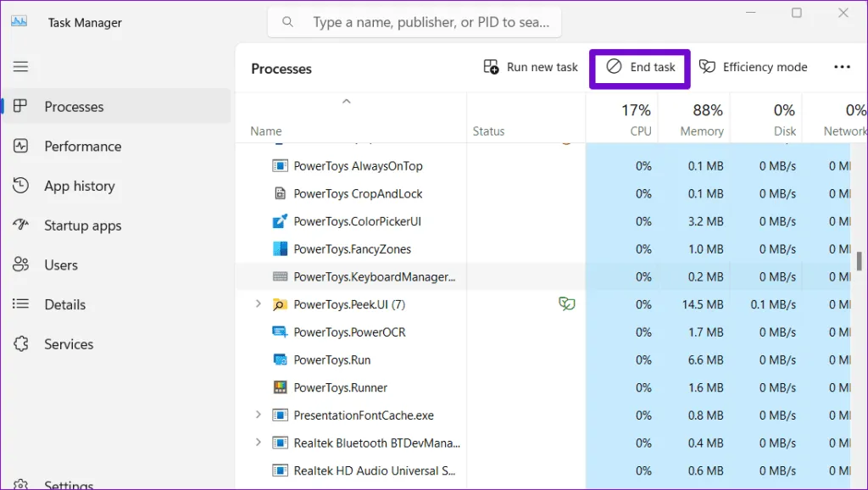
Task: Expand Realtek Bluetooth BTDevManager process
Action: [259, 443]
